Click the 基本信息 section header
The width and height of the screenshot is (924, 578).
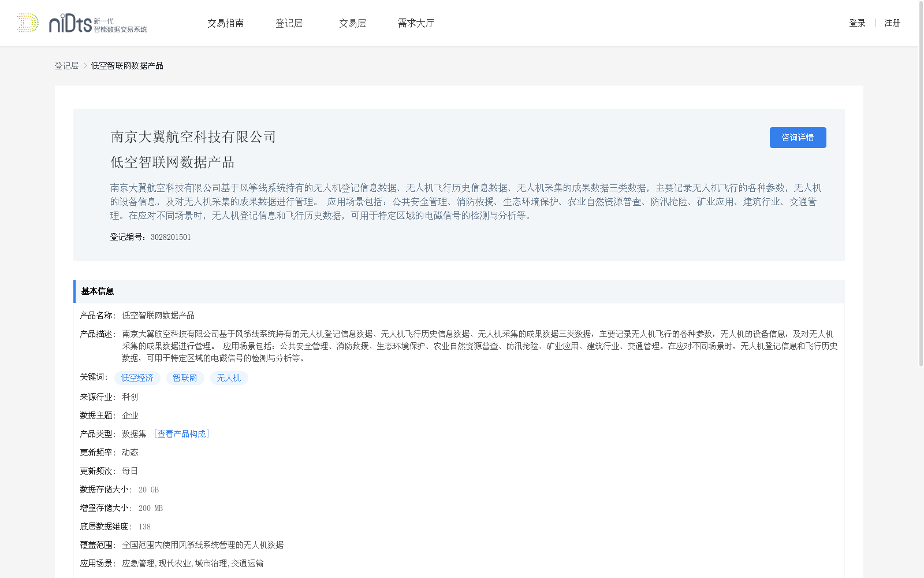[459, 291]
